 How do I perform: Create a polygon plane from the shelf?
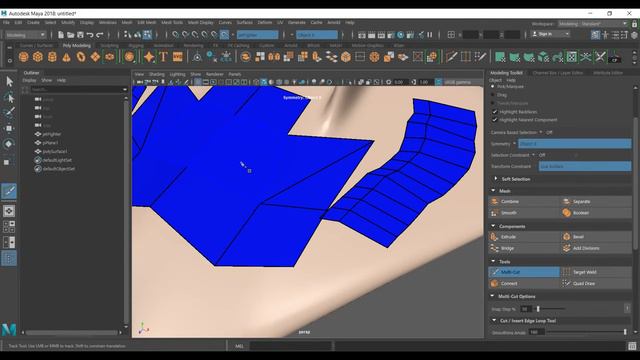(95, 57)
